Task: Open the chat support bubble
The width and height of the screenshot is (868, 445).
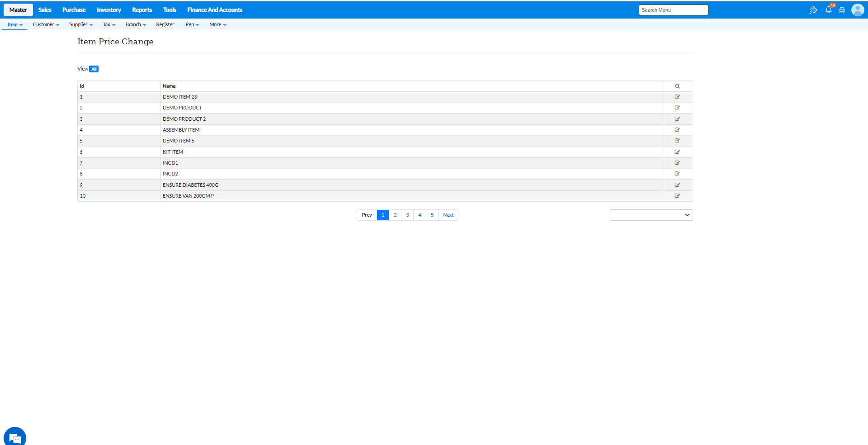Action: (x=15, y=438)
